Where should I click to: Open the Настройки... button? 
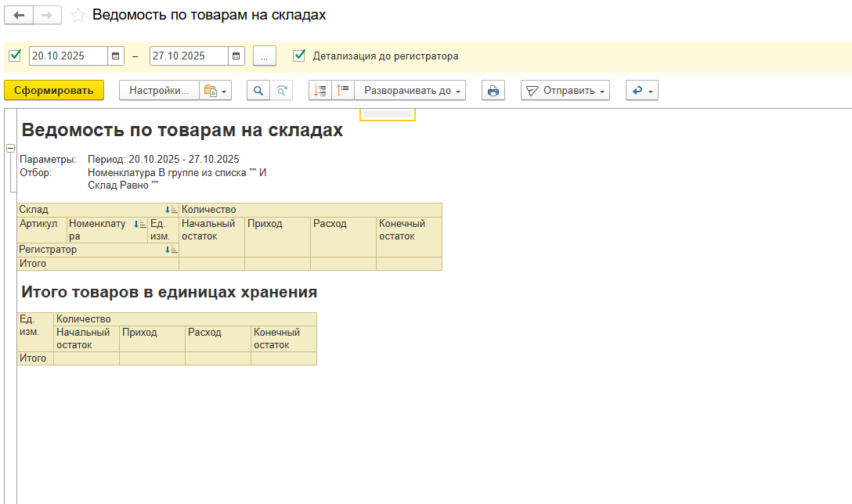coord(159,91)
